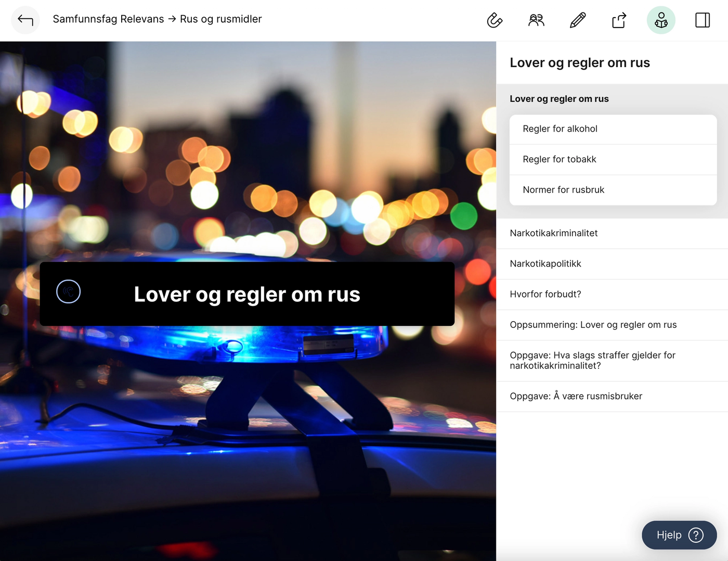Screen dimensions: 728x561
Task: Click the black slide title banner
Action: pyautogui.click(x=247, y=294)
